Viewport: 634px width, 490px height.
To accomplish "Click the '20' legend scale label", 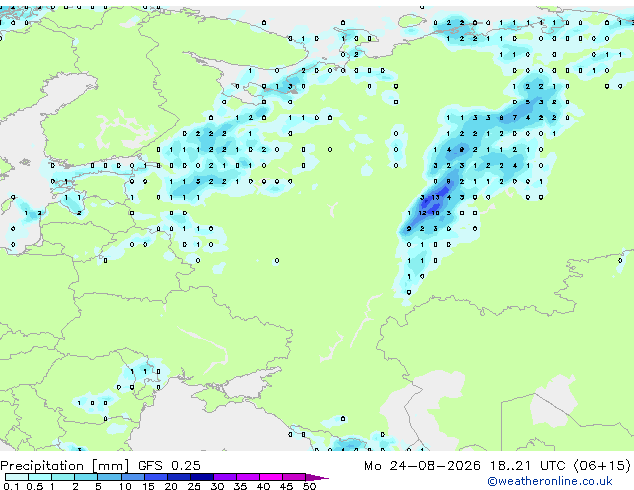I will 171,486.
